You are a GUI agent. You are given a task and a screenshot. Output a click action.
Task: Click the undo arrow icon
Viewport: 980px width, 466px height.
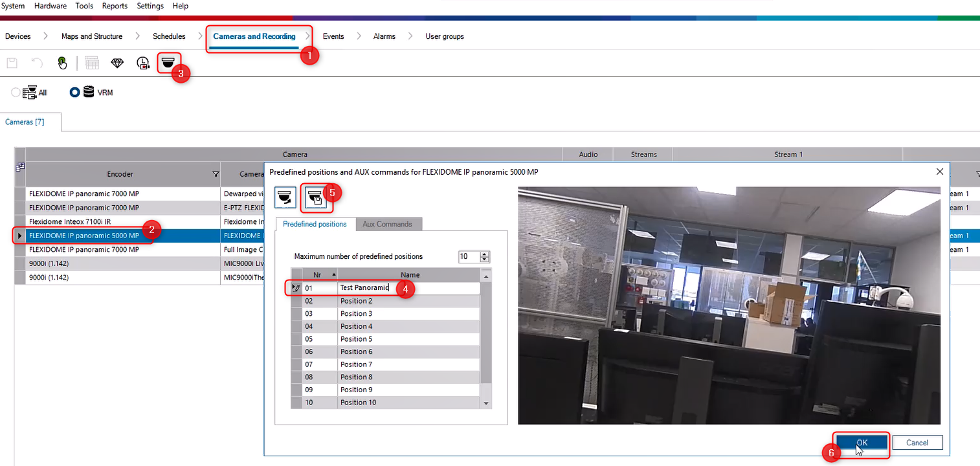37,63
